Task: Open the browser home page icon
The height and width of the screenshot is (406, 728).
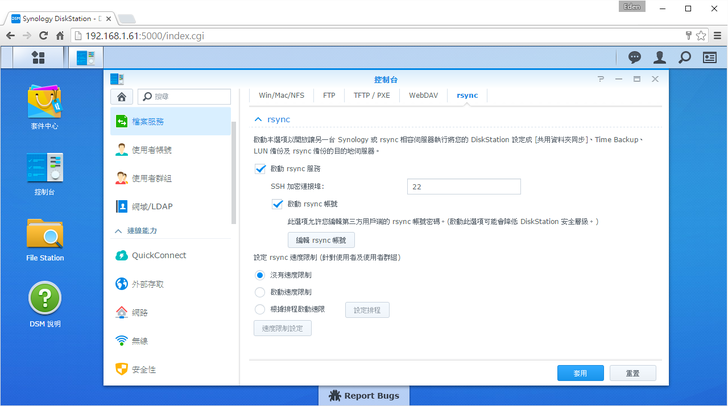Action: (x=60, y=36)
